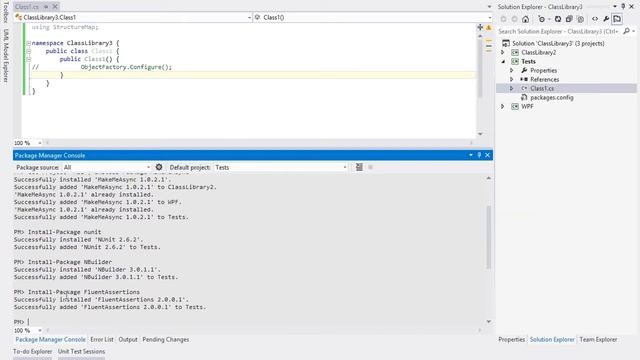
Task: Pin the Solution Explorer panel
Action: click(623, 7)
